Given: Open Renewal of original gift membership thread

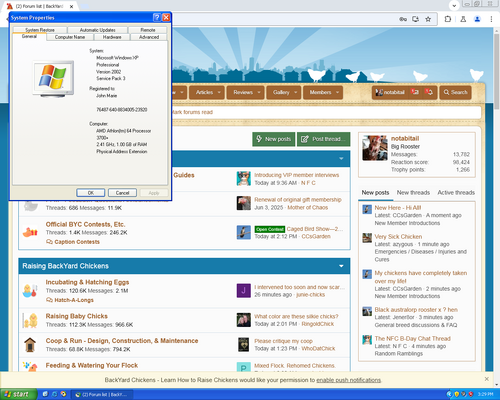Looking at the screenshot, I should click(298, 200).
